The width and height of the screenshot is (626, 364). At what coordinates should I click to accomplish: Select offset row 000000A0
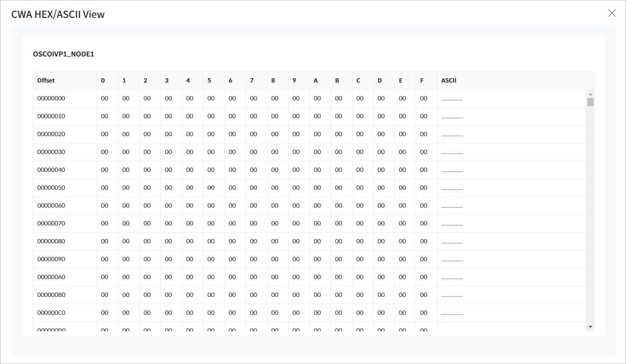[51, 277]
